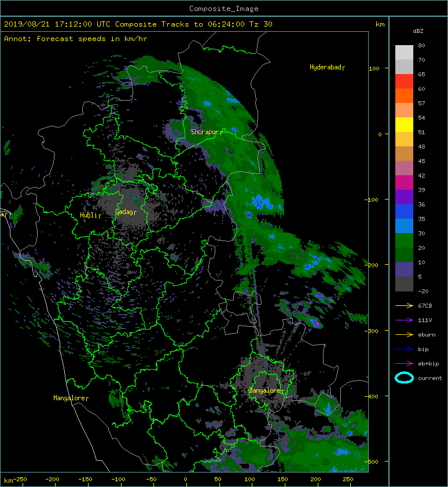Screen dimensions: 448x487
Task: Click the Composite_Image title text
Action: tap(224, 9)
